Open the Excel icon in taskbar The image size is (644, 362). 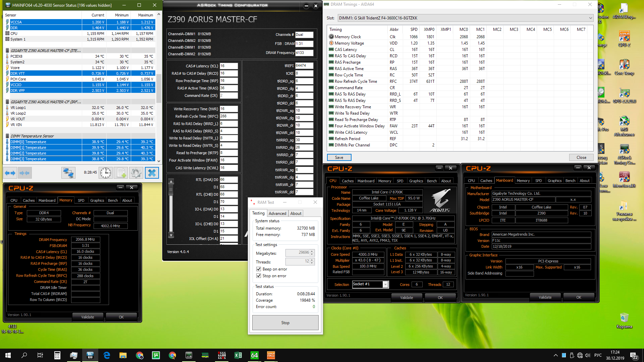[238, 355]
